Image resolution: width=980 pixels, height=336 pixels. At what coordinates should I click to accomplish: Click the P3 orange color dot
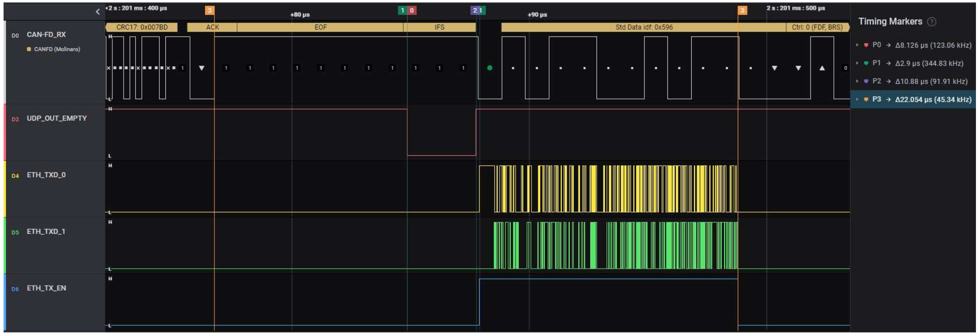pos(866,100)
